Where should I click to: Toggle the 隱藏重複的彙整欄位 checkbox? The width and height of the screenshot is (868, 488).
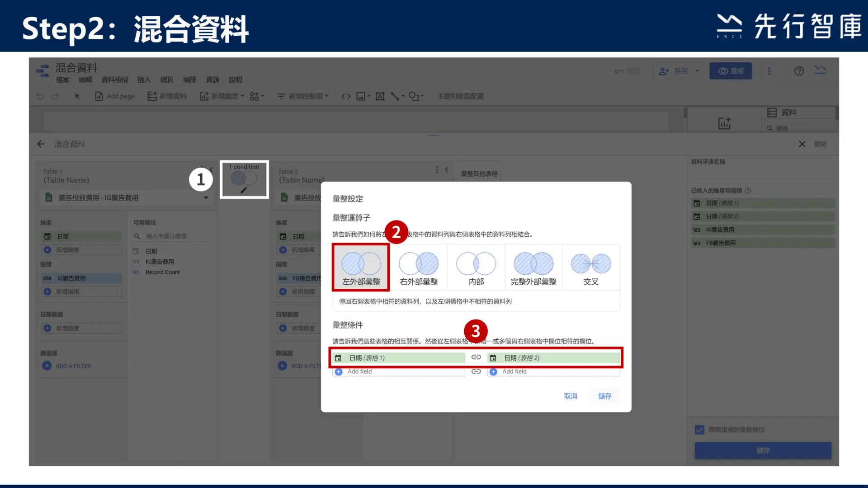point(699,430)
